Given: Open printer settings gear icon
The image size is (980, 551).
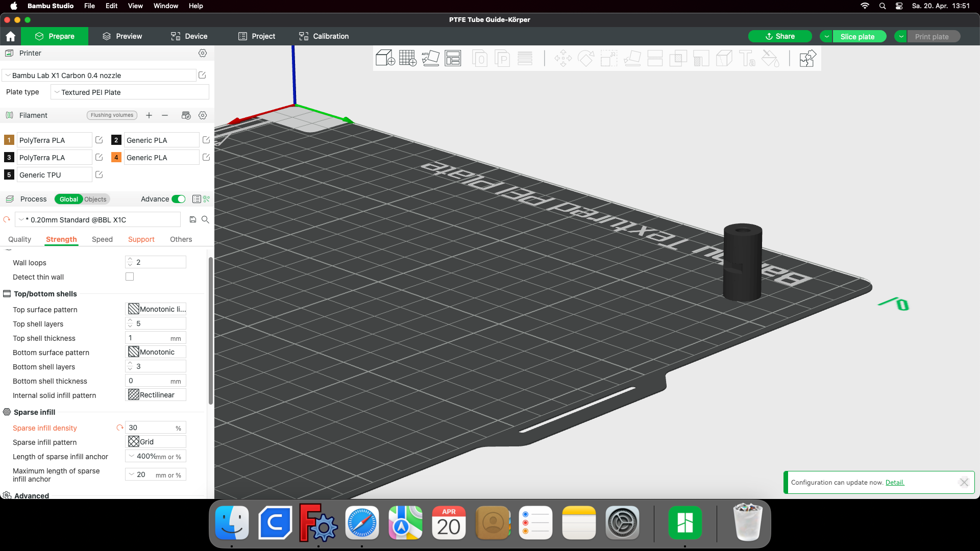Looking at the screenshot, I should tap(203, 53).
